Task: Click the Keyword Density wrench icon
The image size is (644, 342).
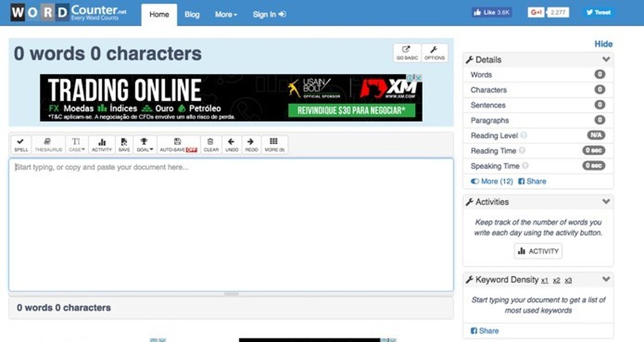Action: 470,280
